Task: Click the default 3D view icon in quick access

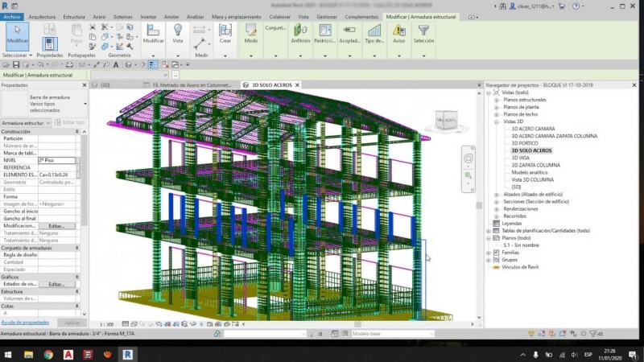Action: point(129,64)
